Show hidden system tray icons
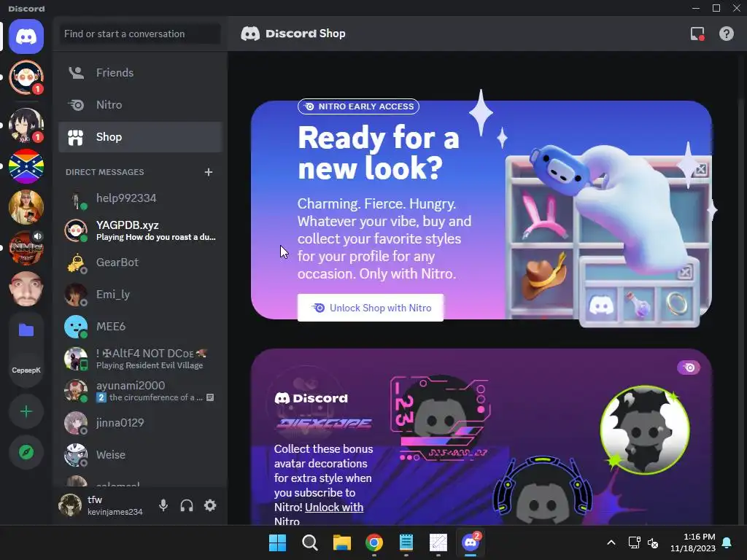 click(611, 542)
